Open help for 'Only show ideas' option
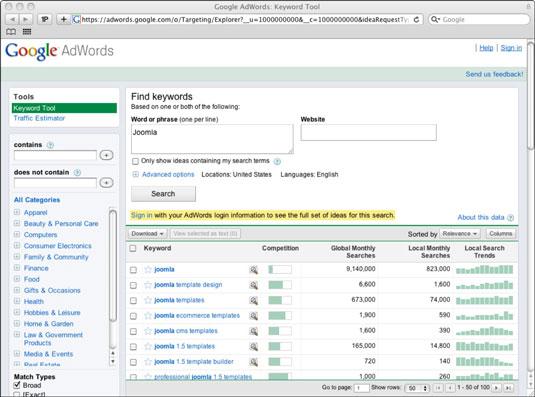Image resolution: width=535 pixels, height=397 pixels. (277, 161)
